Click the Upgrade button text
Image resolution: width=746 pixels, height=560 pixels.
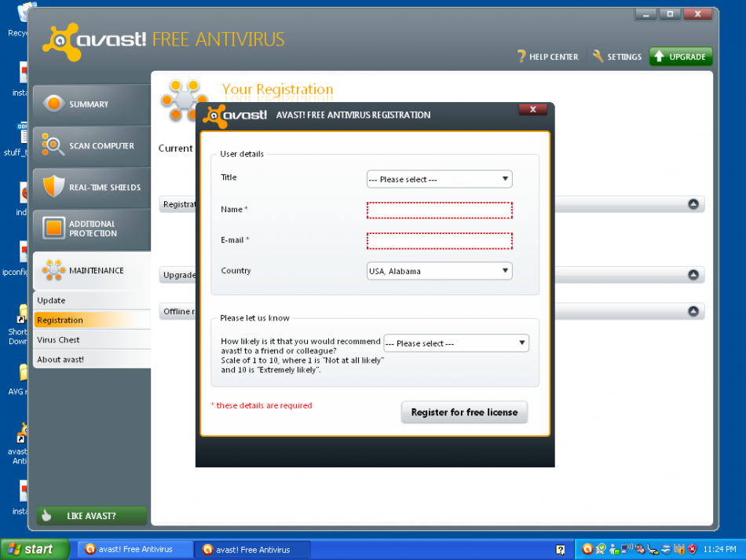click(x=687, y=57)
